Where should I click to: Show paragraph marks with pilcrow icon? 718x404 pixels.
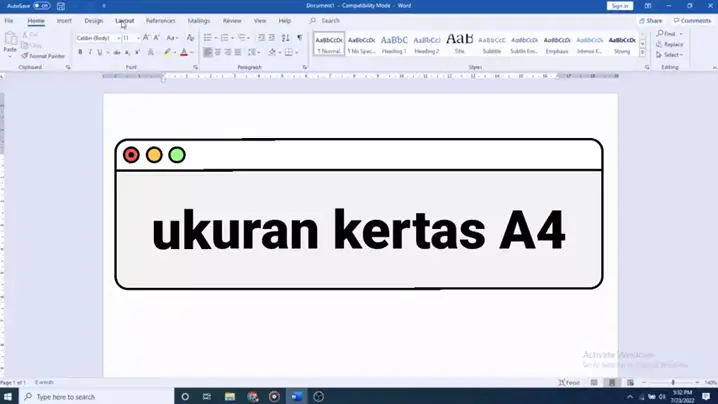299,38
